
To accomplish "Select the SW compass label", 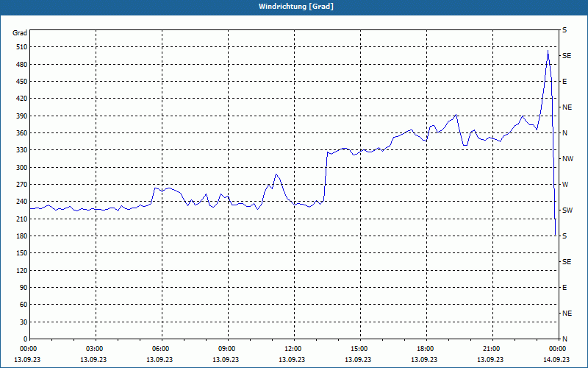I will point(567,210).
